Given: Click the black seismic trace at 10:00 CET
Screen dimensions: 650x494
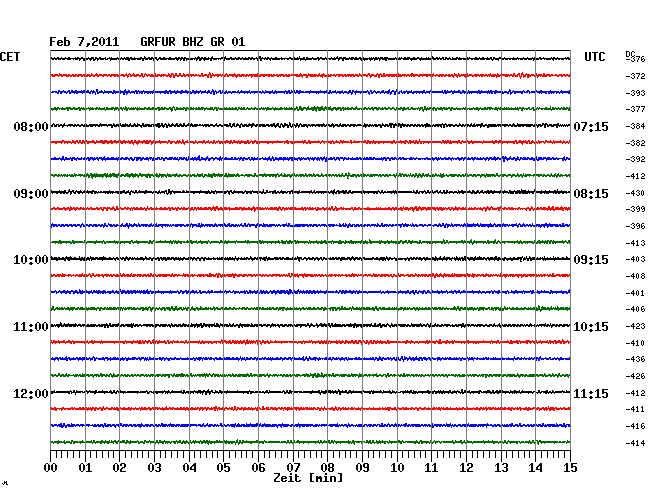Looking at the screenshot, I should (310, 259).
